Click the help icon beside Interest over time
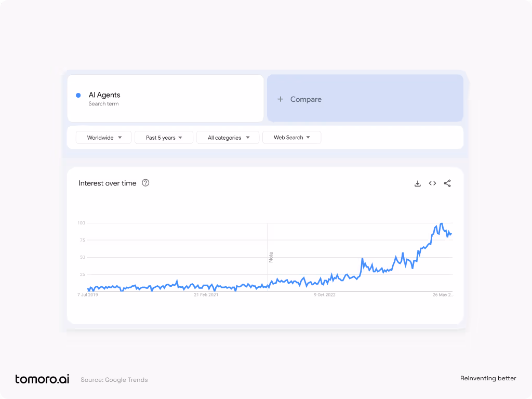 coord(145,183)
